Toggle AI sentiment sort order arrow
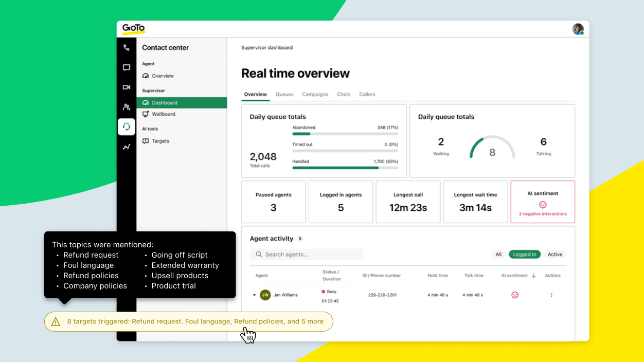The height and width of the screenshot is (362, 644). (534, 275)
